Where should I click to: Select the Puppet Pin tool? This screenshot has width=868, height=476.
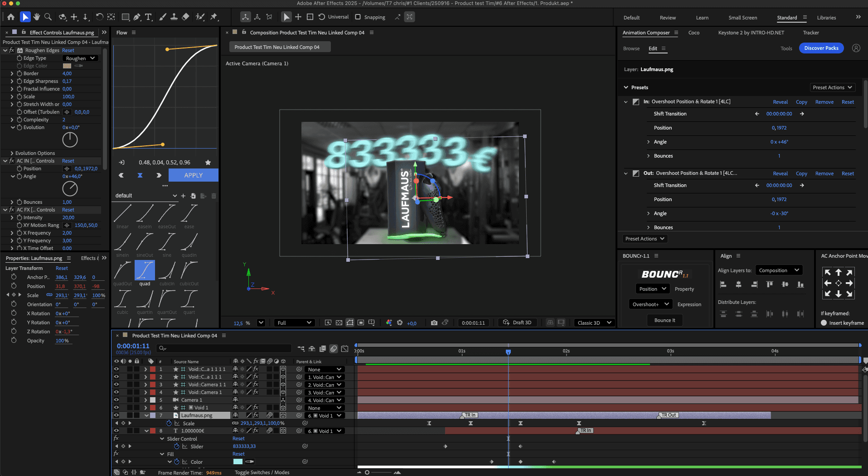point(214,17)
